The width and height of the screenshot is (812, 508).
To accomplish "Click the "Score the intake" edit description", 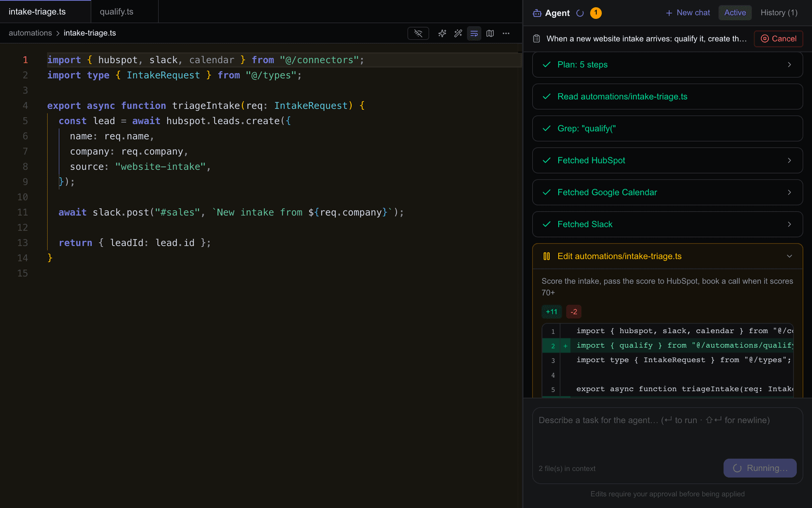I will (x=667, y=287).
